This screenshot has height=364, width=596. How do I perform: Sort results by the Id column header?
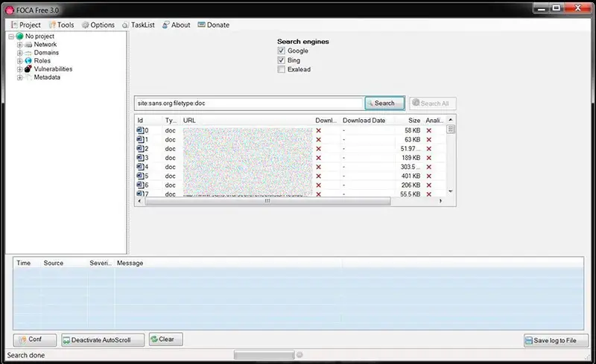click(x=149, y=121)
